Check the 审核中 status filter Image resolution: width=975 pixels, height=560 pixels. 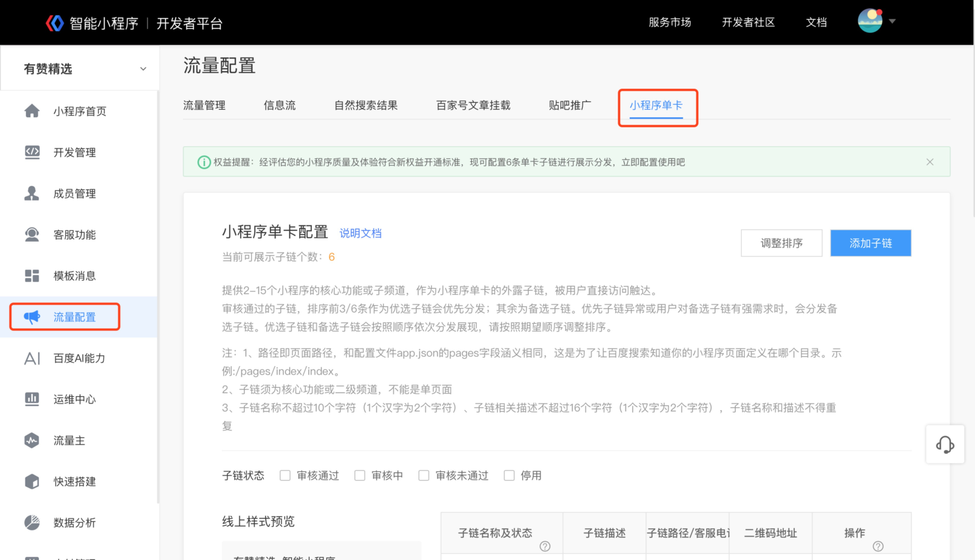pyautogui.click(x=360, y=475)
